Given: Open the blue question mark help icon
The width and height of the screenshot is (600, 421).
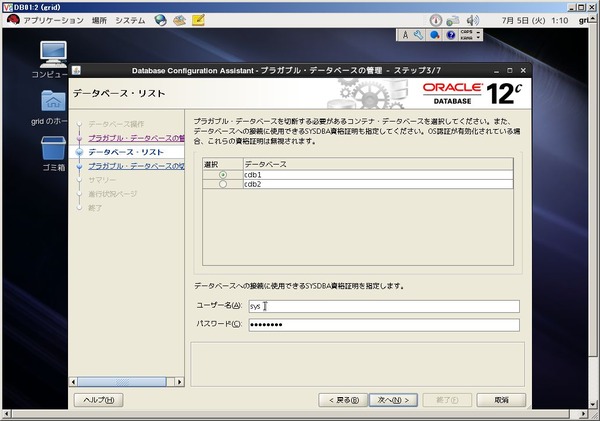Looking at the screenshot, I should pyautogui.click(x=451, y=35).
